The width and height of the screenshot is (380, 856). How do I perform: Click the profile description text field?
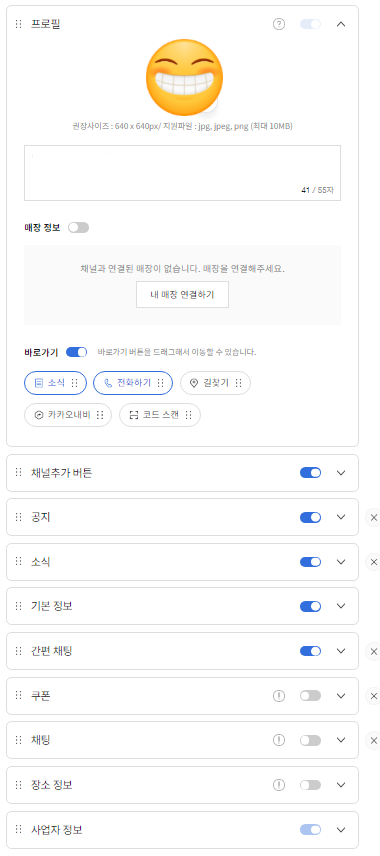(182, 173)
